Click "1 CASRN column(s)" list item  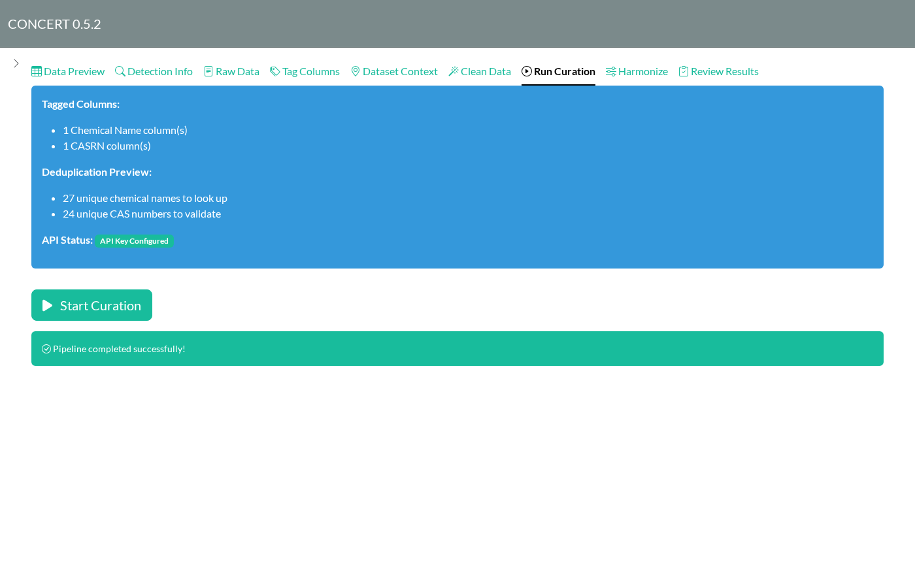[107, 146]
